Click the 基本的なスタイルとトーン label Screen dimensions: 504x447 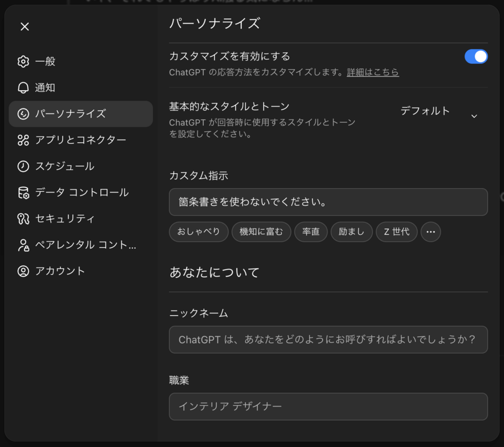230,107
